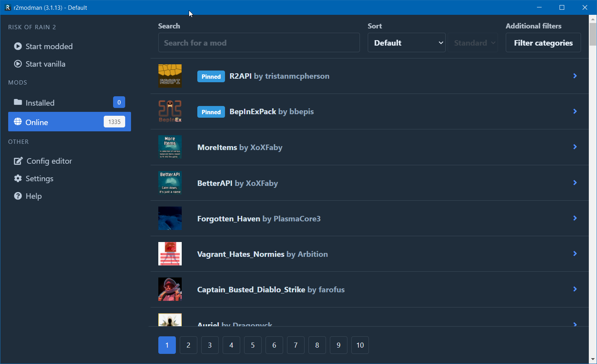Image resolution: width=597 pixels, height=364 pixels.
Task: Expand the BepInExPack mod row chevron
Action: tap(575, 111)
